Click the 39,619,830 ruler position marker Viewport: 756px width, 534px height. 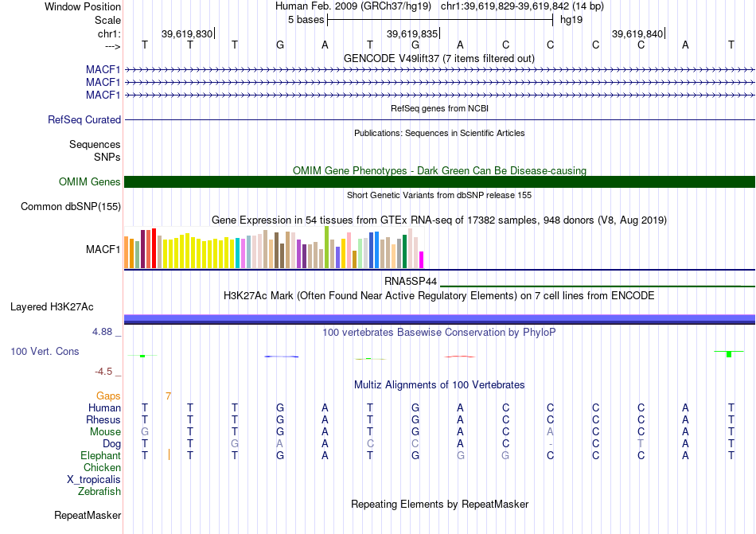[187, 33]
